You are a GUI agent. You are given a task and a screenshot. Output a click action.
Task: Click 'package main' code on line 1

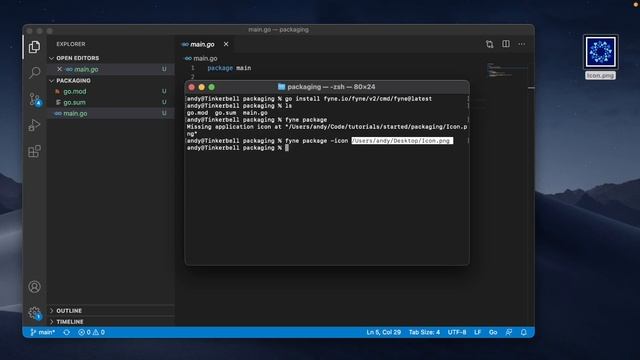point(229,68)
